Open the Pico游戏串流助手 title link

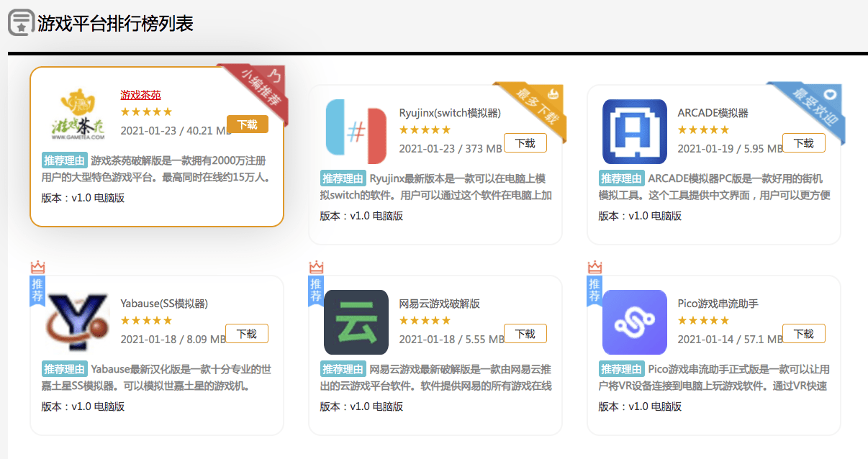(718, 304)
